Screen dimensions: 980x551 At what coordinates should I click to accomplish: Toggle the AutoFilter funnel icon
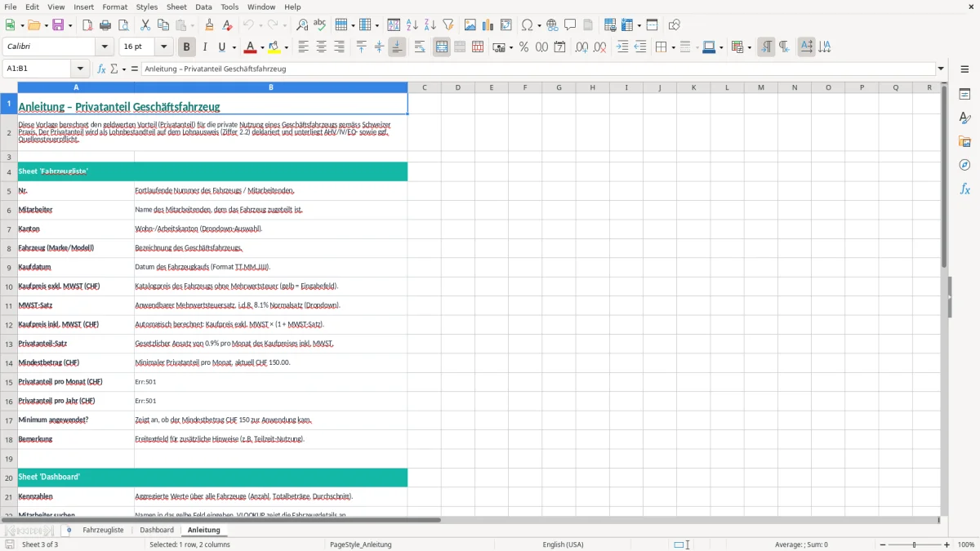(448, 25)
